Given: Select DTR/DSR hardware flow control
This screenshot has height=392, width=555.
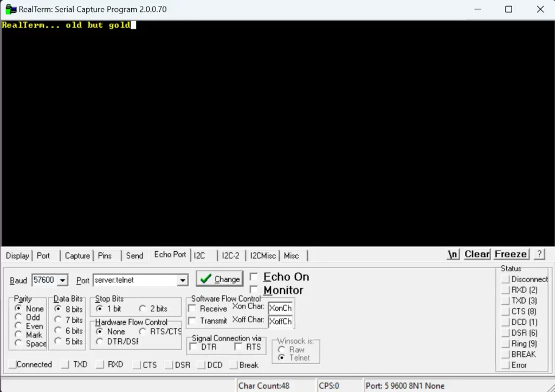Looking at the screenshot, I should click(x=100, y=342).
